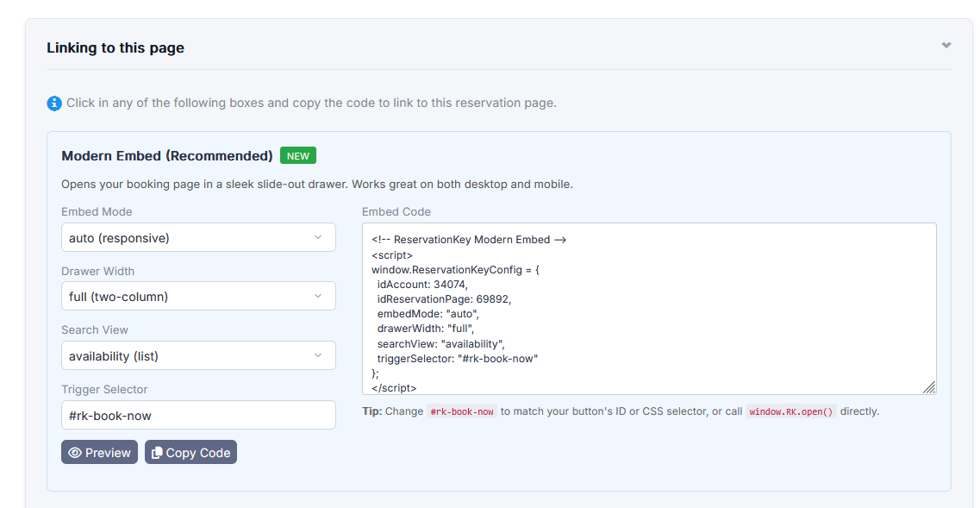This screenshot has height=508, width=980.
Task: Click the red #rk-book-now code in tip
Action: pos(462,412)
